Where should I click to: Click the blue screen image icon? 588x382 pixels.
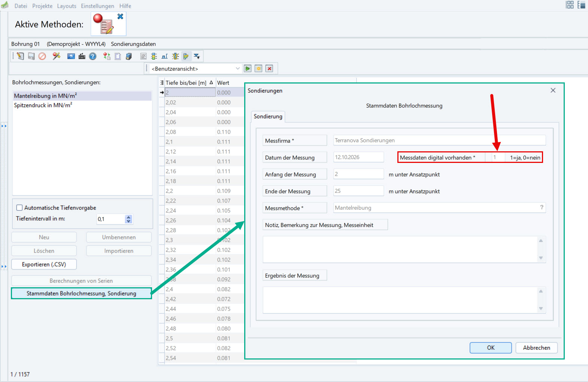click(x=71, y=56)
